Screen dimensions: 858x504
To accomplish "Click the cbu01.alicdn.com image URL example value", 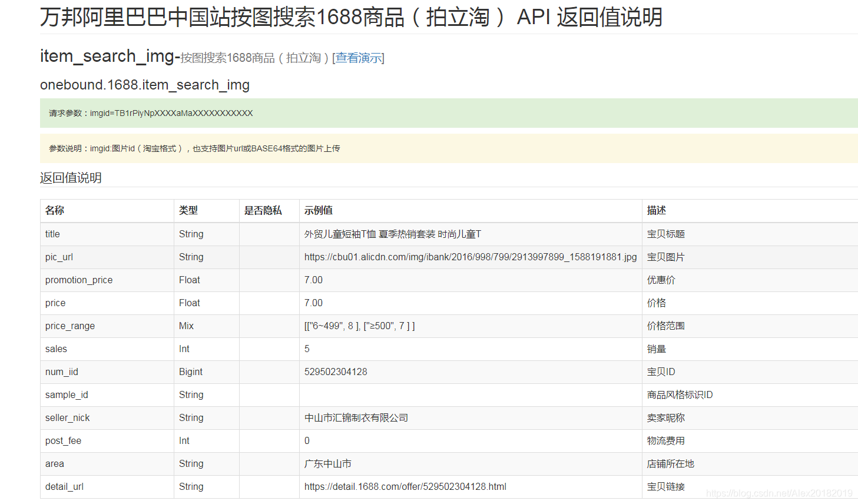I will (x=471, y=257).
